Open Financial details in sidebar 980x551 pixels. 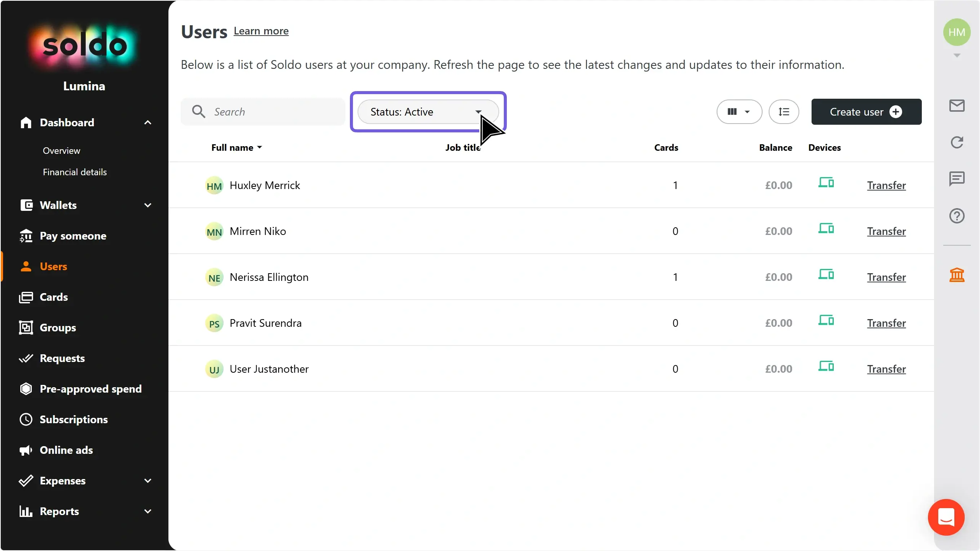[x=75, y=172]
